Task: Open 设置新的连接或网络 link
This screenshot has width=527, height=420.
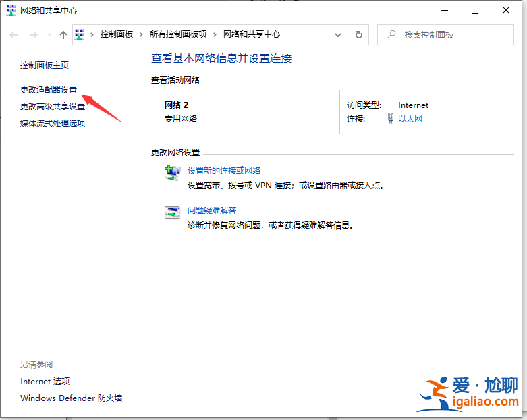Action: 224,170
